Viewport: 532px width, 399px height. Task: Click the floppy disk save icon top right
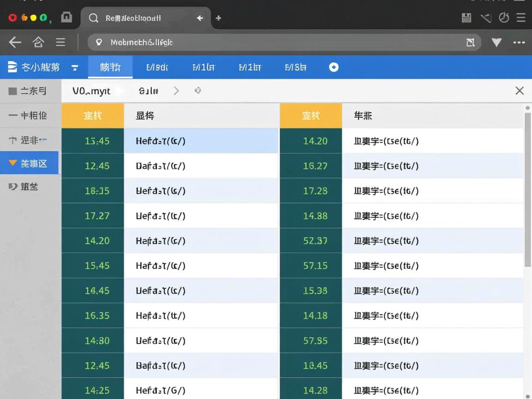pyautogui.click(x=466, y=18)
